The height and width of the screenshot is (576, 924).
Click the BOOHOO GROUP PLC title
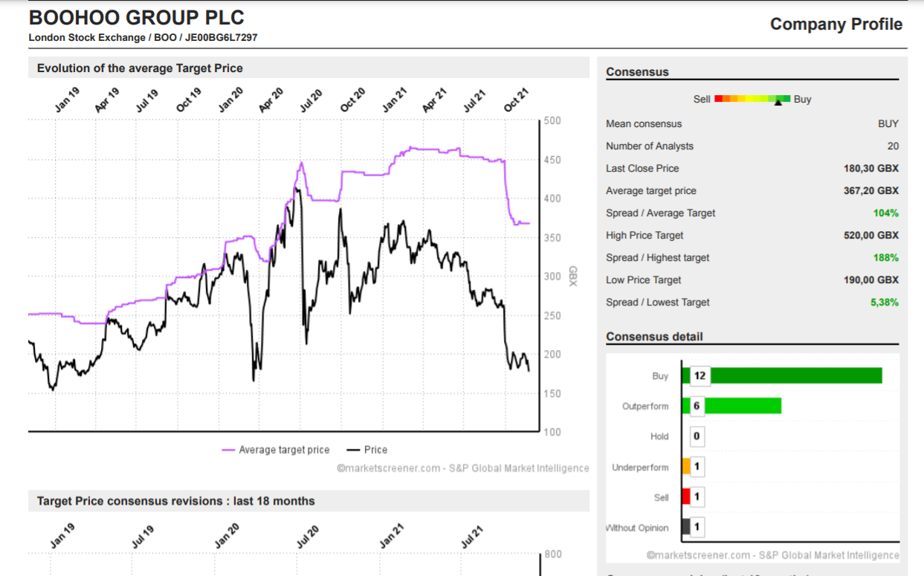pyautogui.click(x=136, y=18)
